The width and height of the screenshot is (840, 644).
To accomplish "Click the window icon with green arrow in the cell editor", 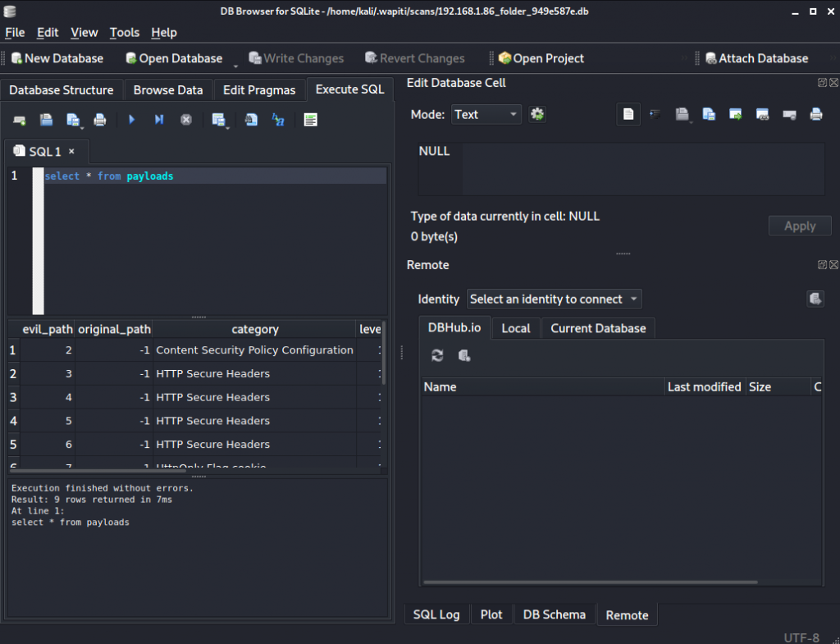I will pos(736,114).
